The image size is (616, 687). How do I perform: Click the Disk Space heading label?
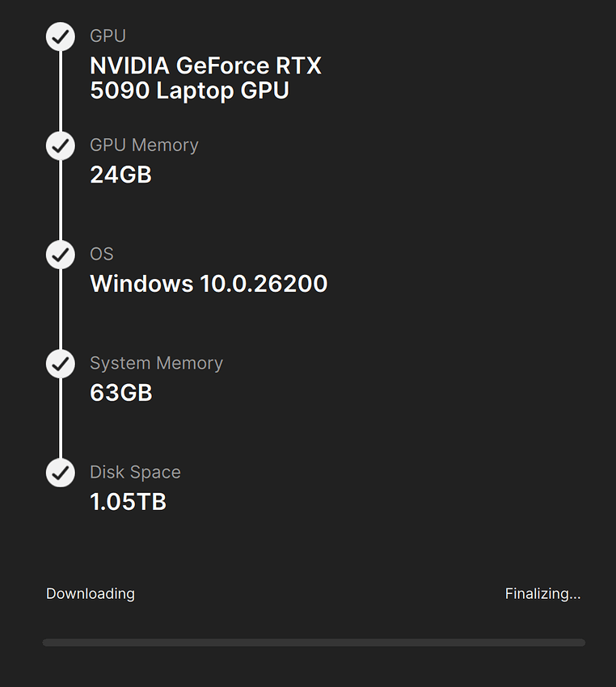click(135, 472)
